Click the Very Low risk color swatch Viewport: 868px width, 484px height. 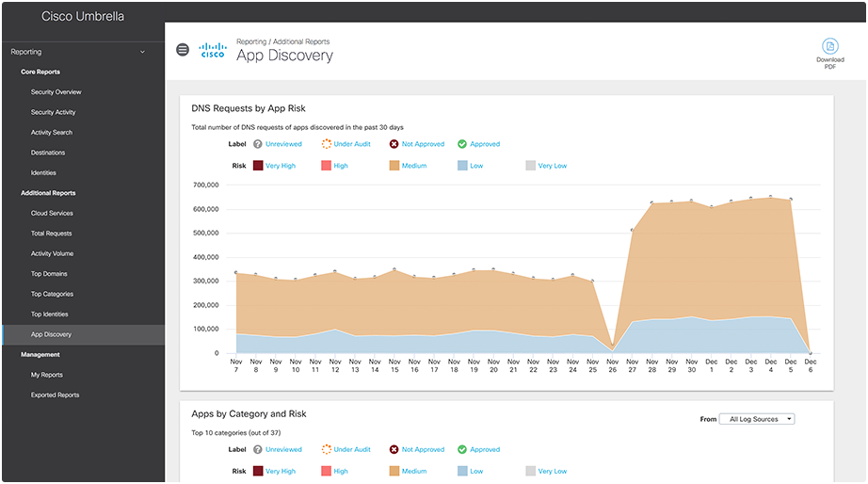tap(530, 166)
